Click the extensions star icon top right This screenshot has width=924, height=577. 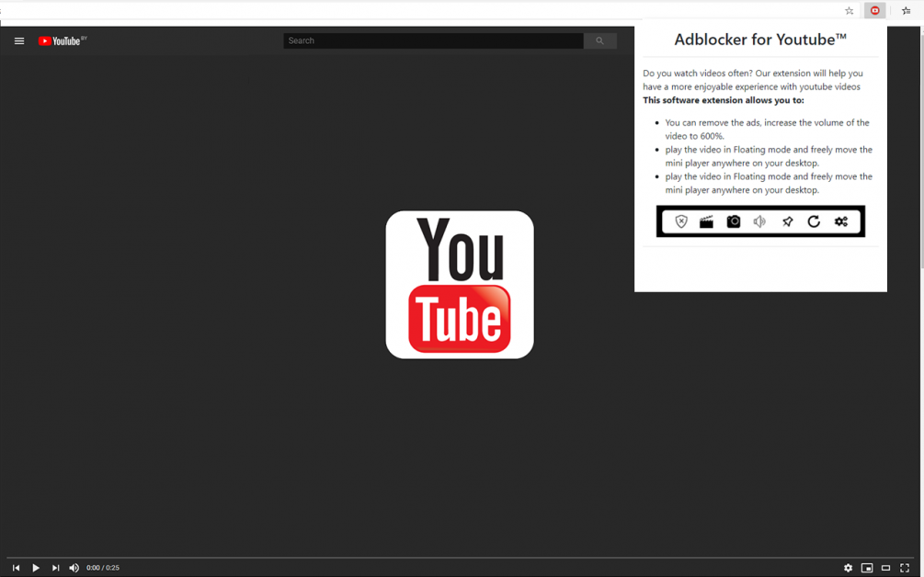(905, 10)
